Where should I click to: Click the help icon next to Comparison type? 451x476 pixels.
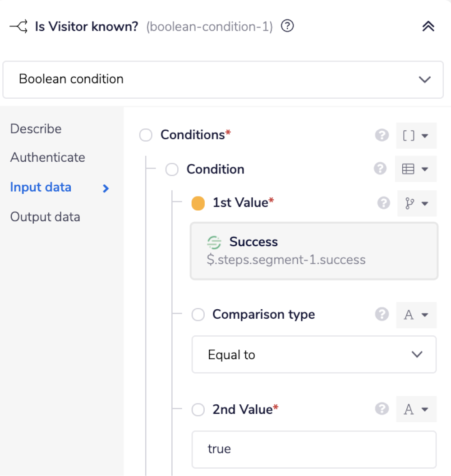(382, 315)
